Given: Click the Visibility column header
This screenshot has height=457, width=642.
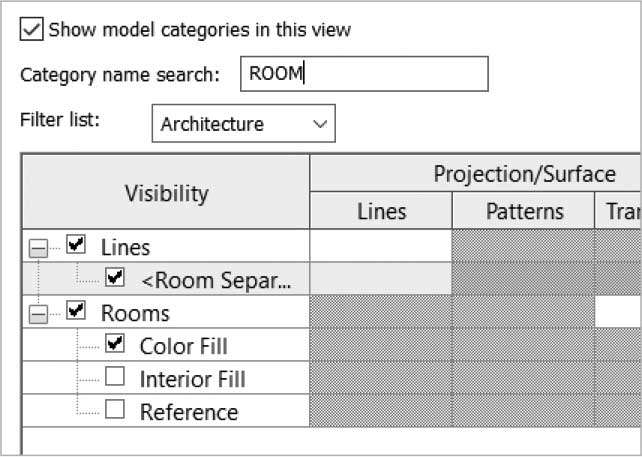Looking at the screenshot, I should (166, 192).
